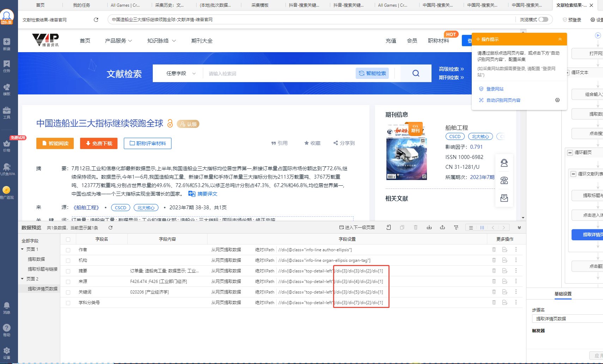Screen dimensions: 603x364
Task: Check the 机构 row checkbox
Action: point(68,260)
